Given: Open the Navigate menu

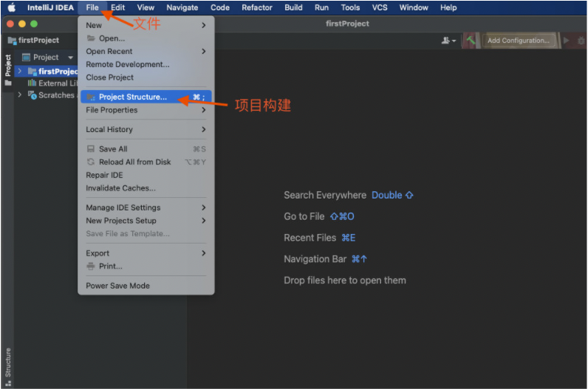Looking at the screenshot, I should click(x=182, y=7).
